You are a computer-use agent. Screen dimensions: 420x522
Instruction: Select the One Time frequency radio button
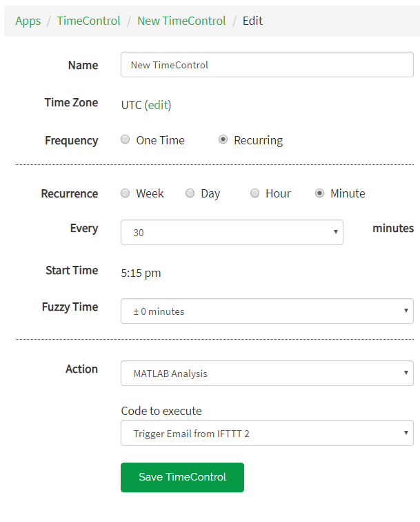[126, 139]
